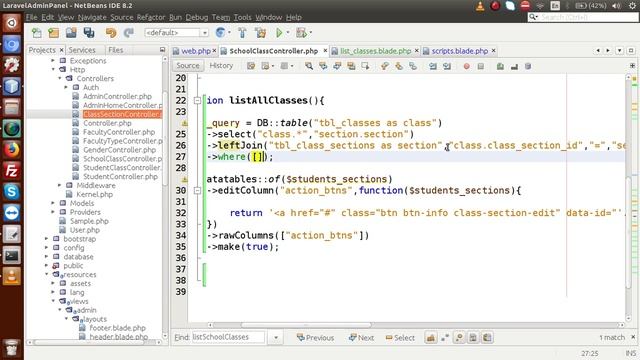The height and width of the screenshot is (360, 640).
Task: Click the Next button in Find bar
Action: point(361,338)
